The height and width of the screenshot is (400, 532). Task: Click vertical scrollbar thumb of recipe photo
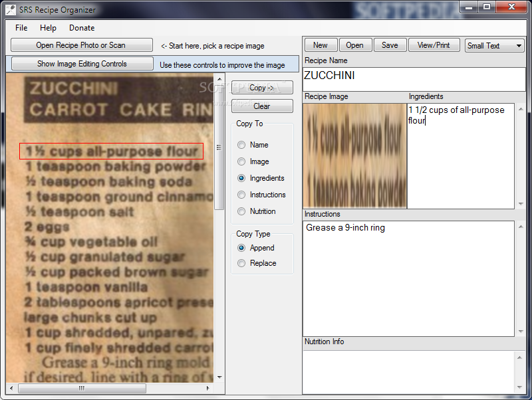pos(219,146)
